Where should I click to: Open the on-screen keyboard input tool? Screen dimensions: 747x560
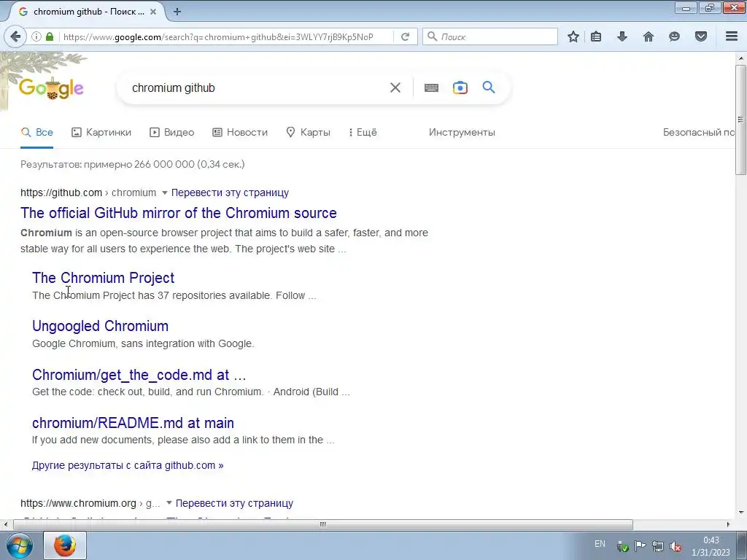(432, 87)
